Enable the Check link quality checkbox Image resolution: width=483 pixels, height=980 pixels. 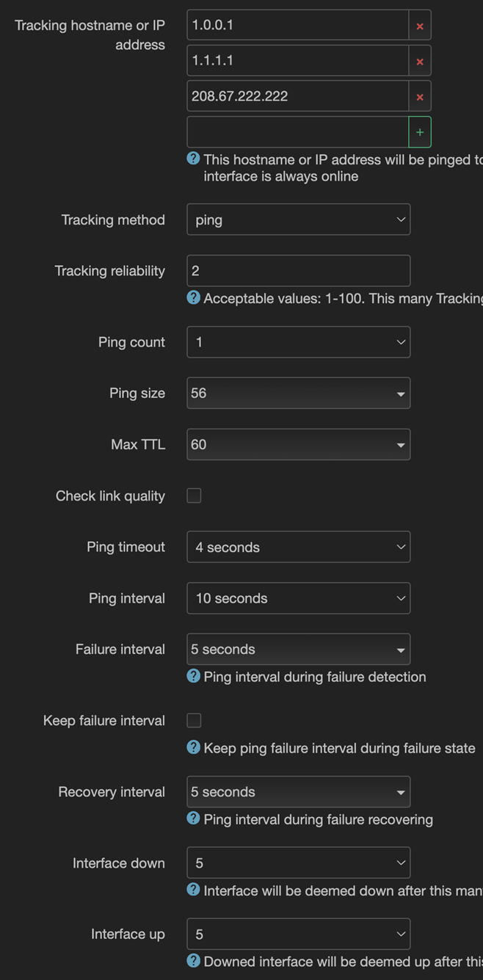coord(194,496)
